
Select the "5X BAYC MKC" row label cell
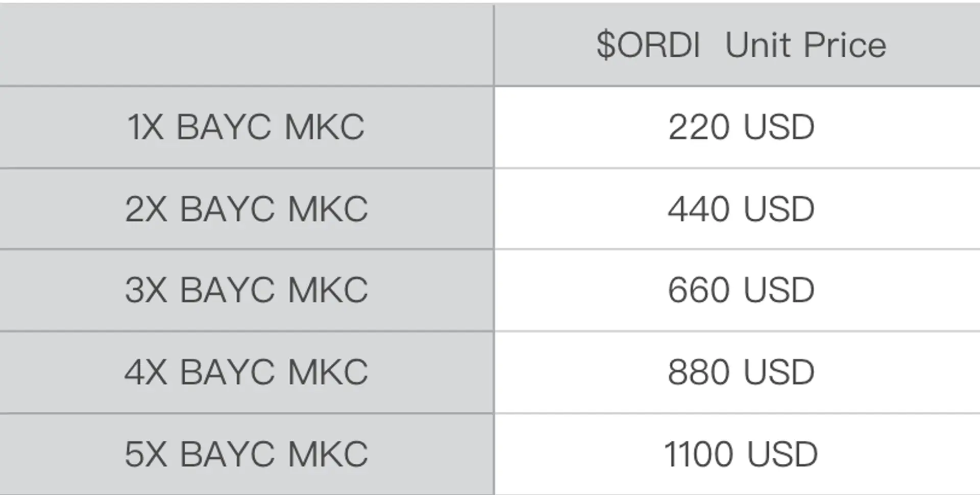click(x=246, y=454)
